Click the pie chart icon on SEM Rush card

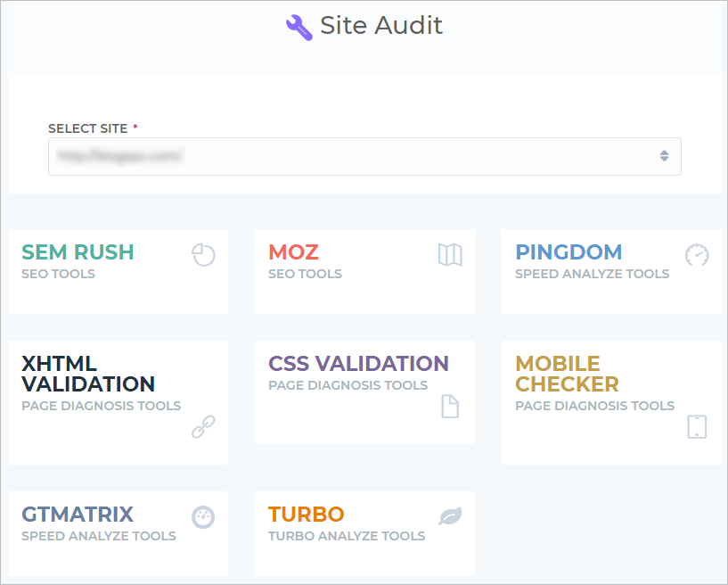click(203, 255)
